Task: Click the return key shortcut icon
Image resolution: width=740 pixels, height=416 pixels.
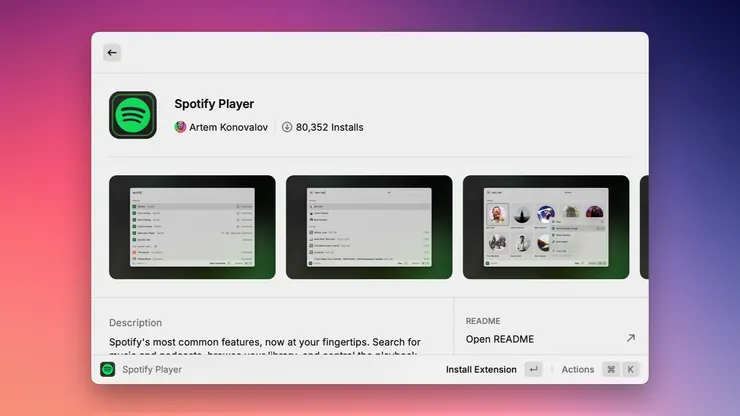Action: [533, 369]
